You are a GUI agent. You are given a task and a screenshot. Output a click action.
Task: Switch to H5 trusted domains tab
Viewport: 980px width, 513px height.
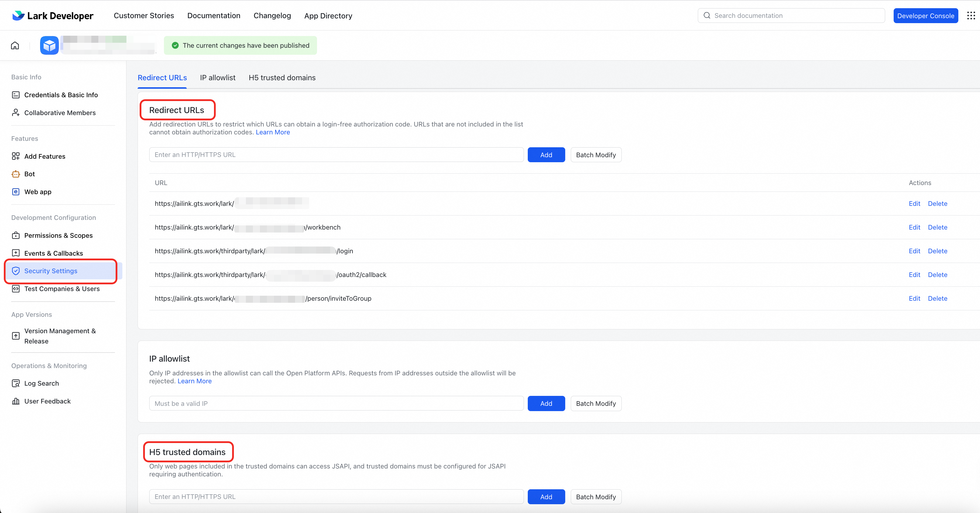pyautogui.click(x=282, y=78)
